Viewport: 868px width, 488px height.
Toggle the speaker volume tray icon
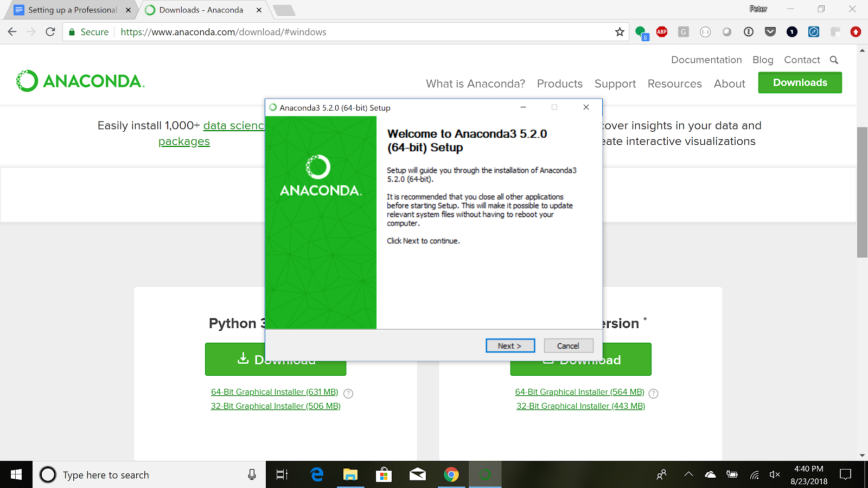(x=775, y=475)
